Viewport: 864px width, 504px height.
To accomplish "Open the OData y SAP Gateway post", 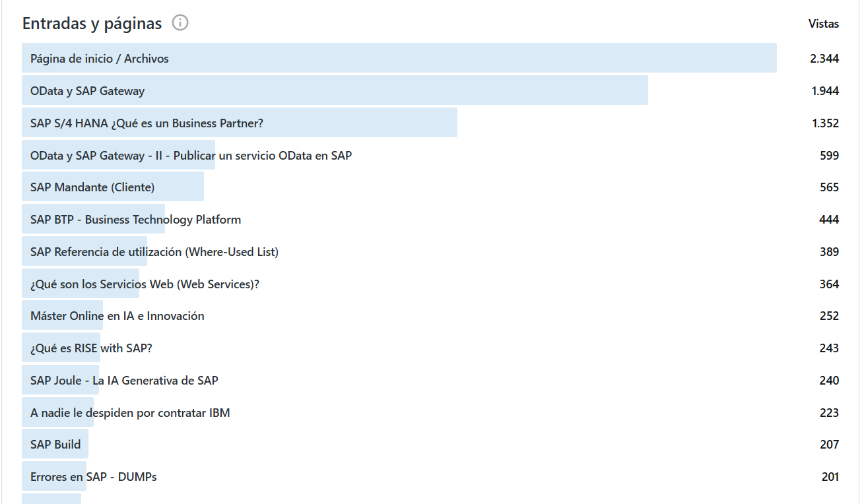I will [87, 91].
